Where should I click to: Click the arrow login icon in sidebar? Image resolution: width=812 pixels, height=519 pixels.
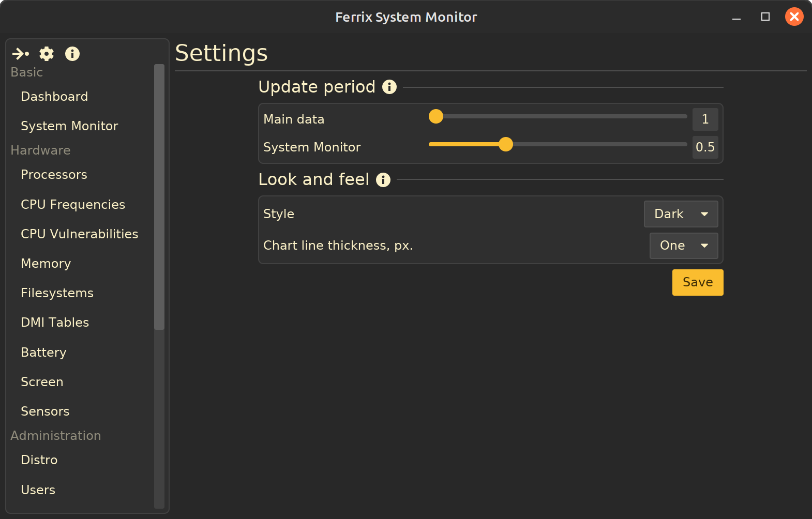21,54
